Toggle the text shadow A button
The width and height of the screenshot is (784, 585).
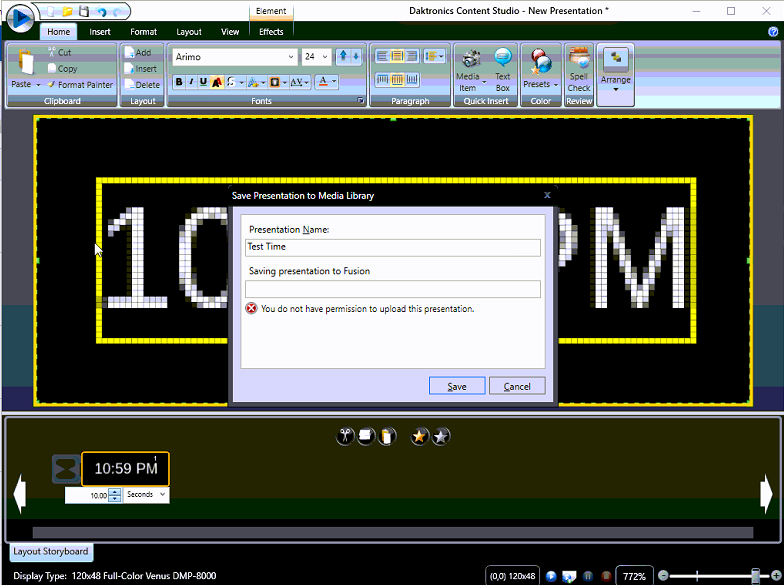(216, 82)
